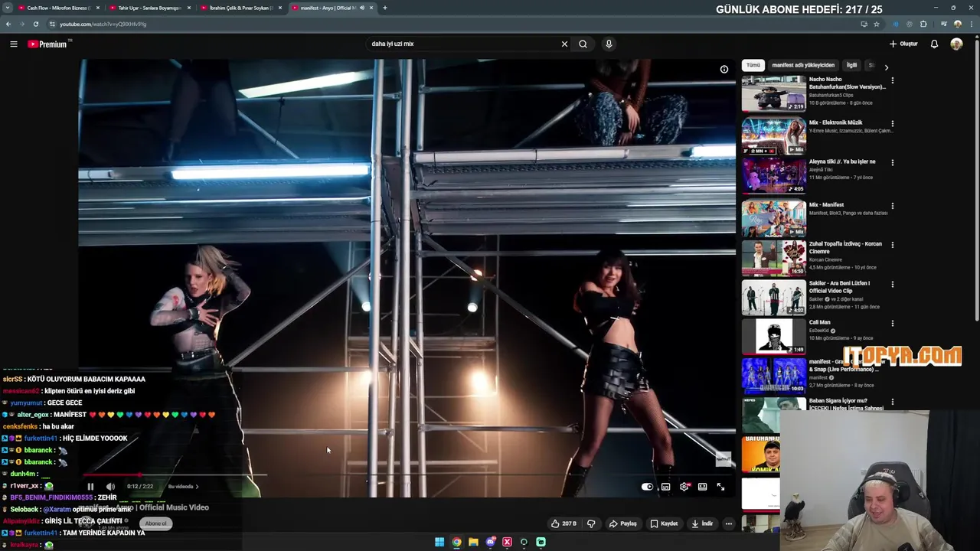Viewport: 980px width, 551px height.
Task: Select the Tümü filter chip
Action: [753, 65]
